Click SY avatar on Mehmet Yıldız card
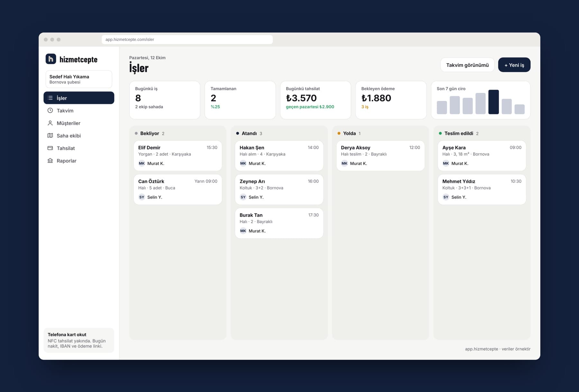Viewport: 579px width, 392px height. pos(446,197)
